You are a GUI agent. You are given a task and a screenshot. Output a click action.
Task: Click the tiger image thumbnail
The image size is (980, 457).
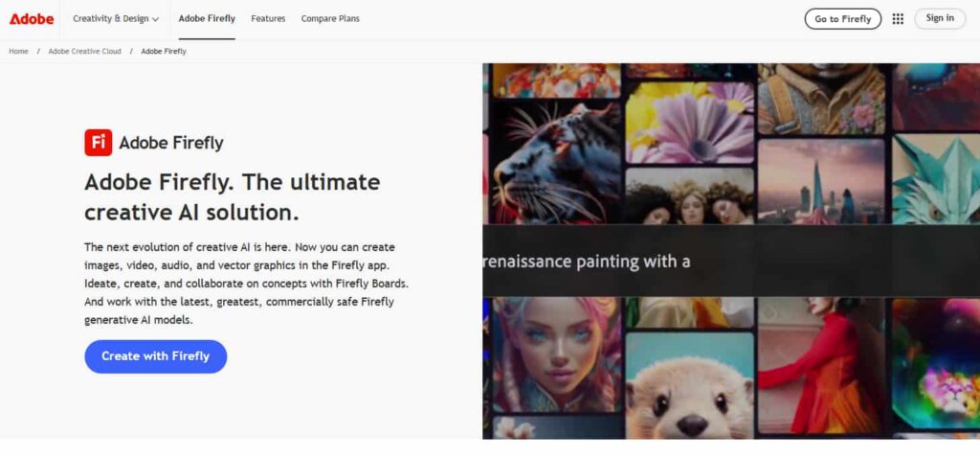click(557, 162)
